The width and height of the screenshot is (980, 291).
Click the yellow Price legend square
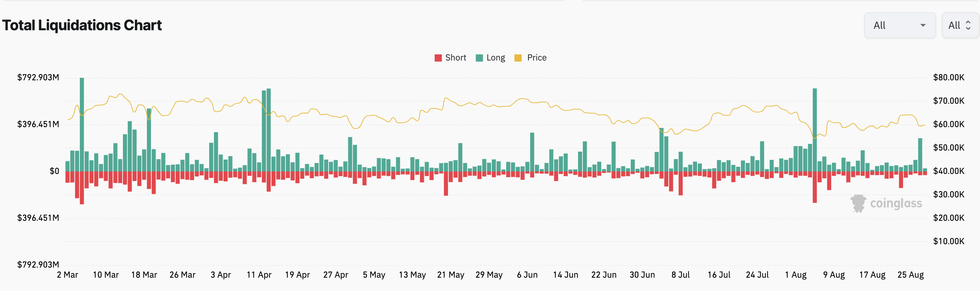(x=518, y=58)
